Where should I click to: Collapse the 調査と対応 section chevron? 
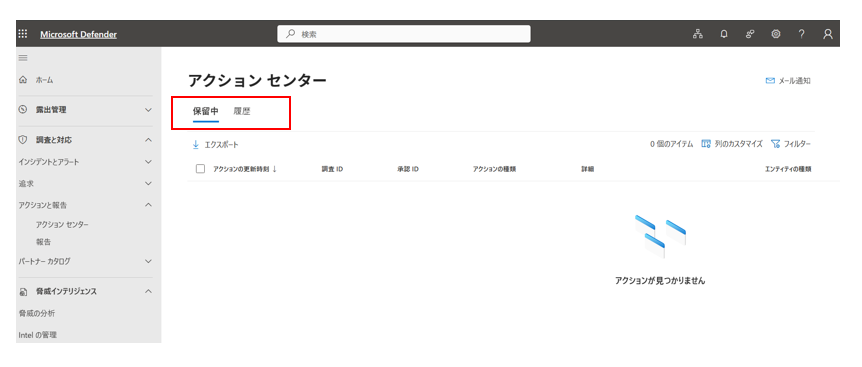[x=148, y=140]
